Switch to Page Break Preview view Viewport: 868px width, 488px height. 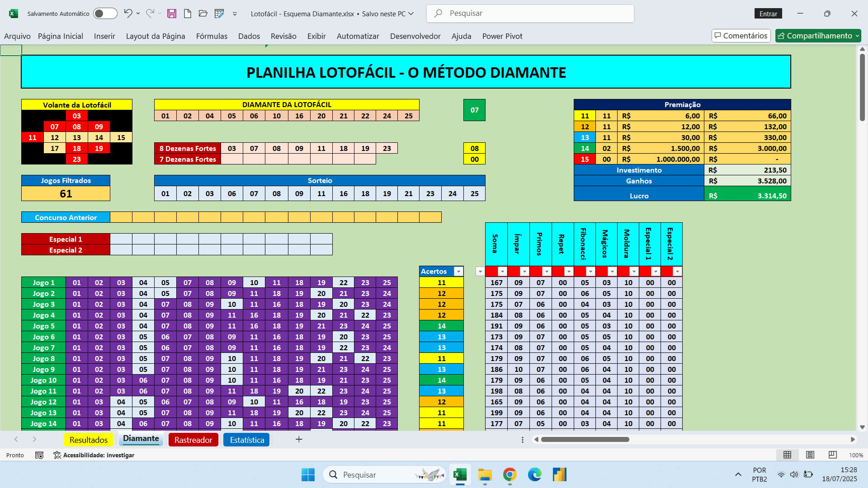832,455
